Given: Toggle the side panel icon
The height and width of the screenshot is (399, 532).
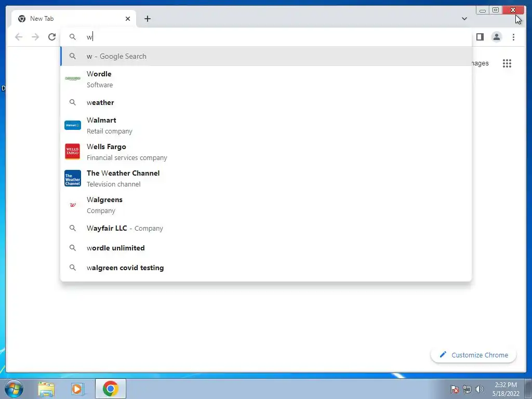Looking at the screenshot, I should point(480,37).
